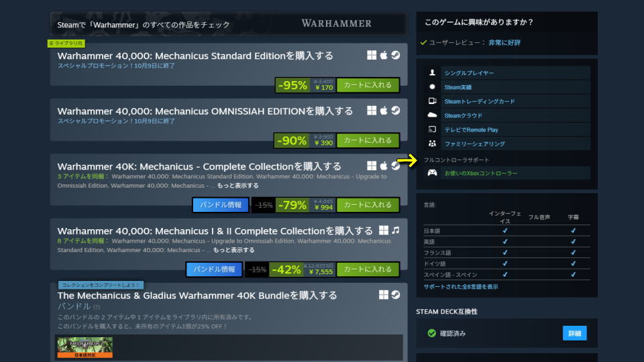The image size is (644, 362).
Task: Click the このゲームに興味がありますか heading
Action: pyautogui.click(x=478, y=22)
